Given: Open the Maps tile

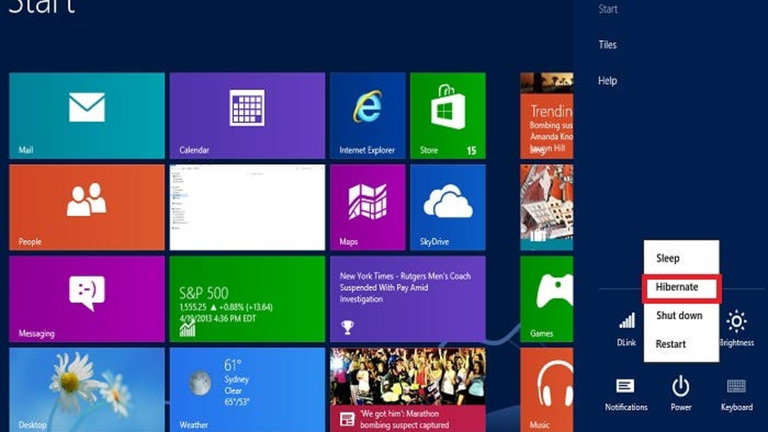Looking at the screenshot, I should coord(368,207).
